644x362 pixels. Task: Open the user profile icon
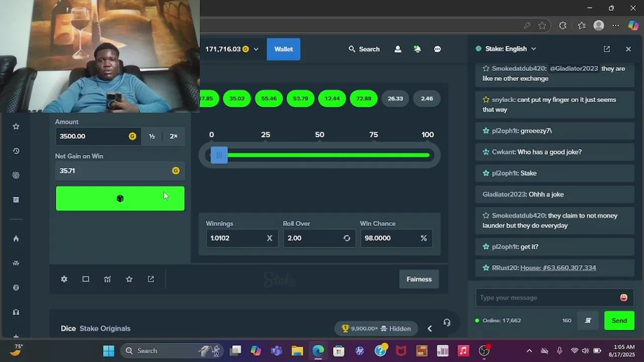tap(398, 49)
